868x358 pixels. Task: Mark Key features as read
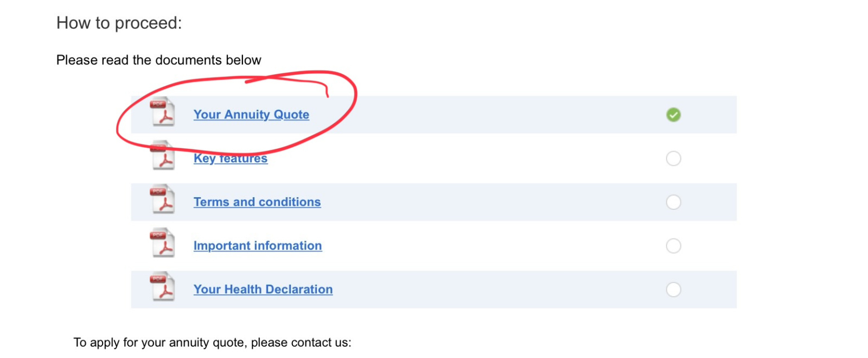tap(673, 159)
